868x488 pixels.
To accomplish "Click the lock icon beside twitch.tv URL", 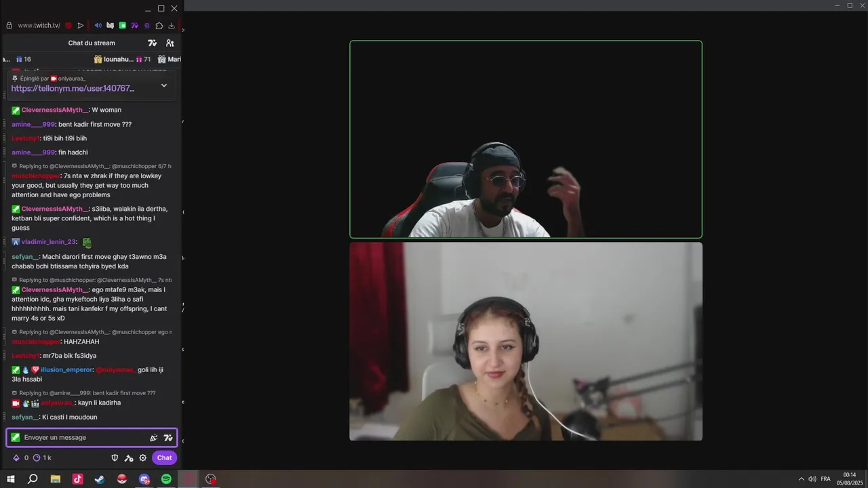I will 9,26.
